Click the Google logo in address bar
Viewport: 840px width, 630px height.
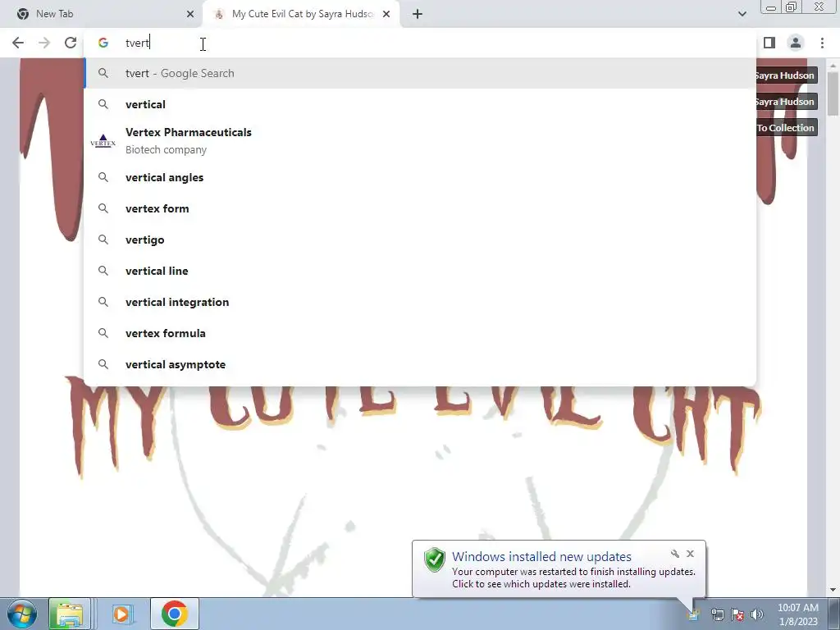(x=103, y=43)
